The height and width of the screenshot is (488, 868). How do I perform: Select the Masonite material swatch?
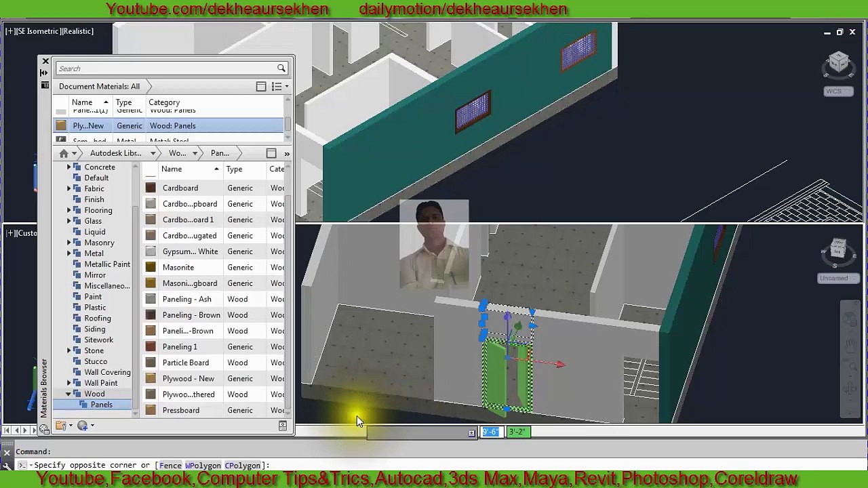[151, 267]
